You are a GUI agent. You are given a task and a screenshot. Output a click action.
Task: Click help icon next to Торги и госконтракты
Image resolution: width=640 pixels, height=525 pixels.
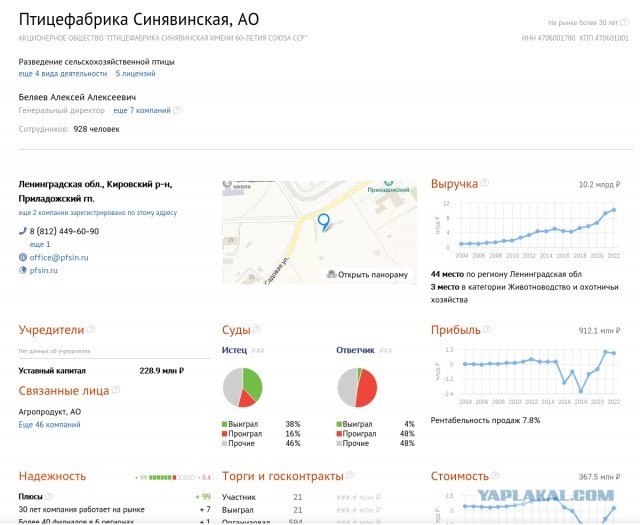350,475
